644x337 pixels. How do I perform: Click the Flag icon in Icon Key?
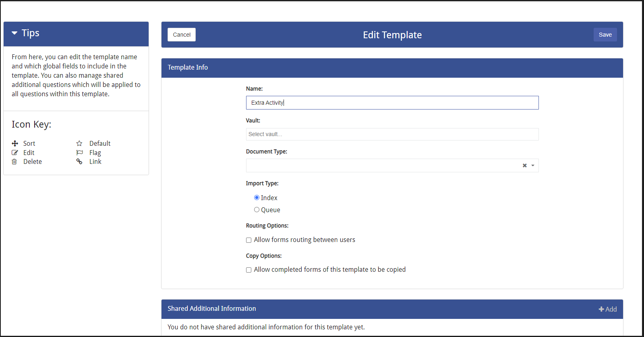(79, 153)
